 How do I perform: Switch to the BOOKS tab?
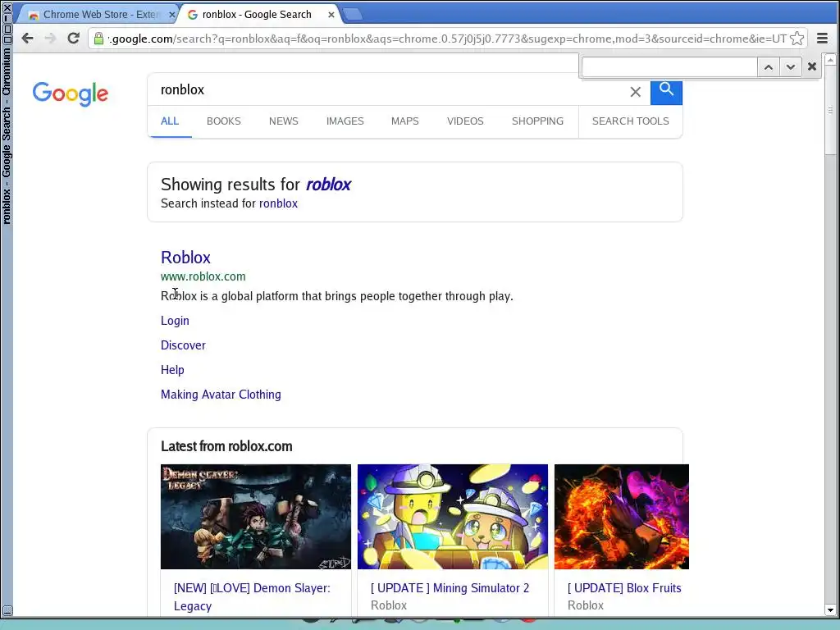tap(224, 121)
